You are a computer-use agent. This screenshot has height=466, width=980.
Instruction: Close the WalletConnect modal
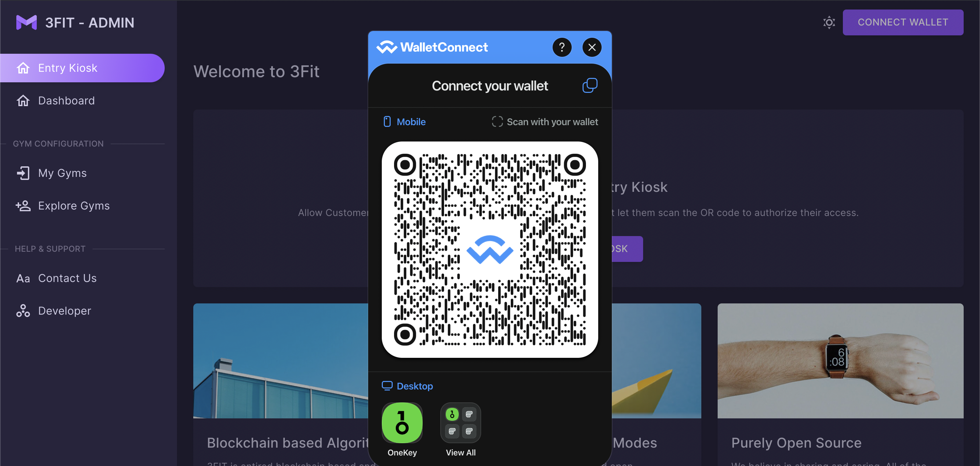tap(591, 47)
